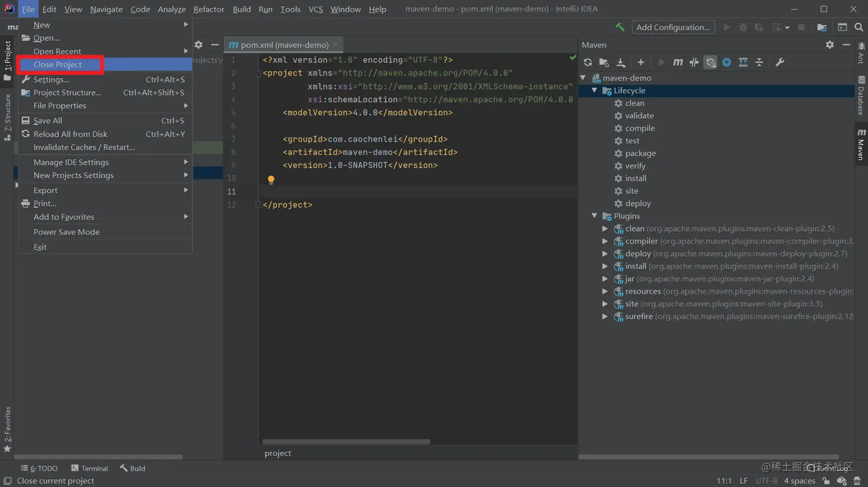Choose Close Project from File menu
Screen dimensions: 868x487
105,64
